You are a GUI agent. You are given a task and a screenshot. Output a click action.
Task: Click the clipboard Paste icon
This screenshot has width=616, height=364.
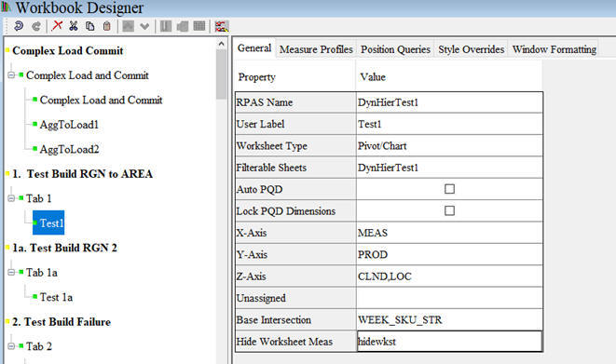(106, 26)
